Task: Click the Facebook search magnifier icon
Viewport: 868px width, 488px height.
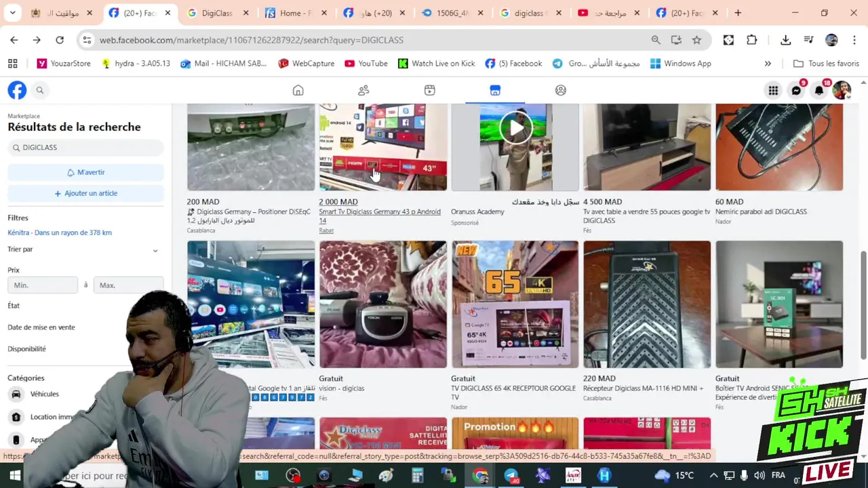Action: point(40,90)
